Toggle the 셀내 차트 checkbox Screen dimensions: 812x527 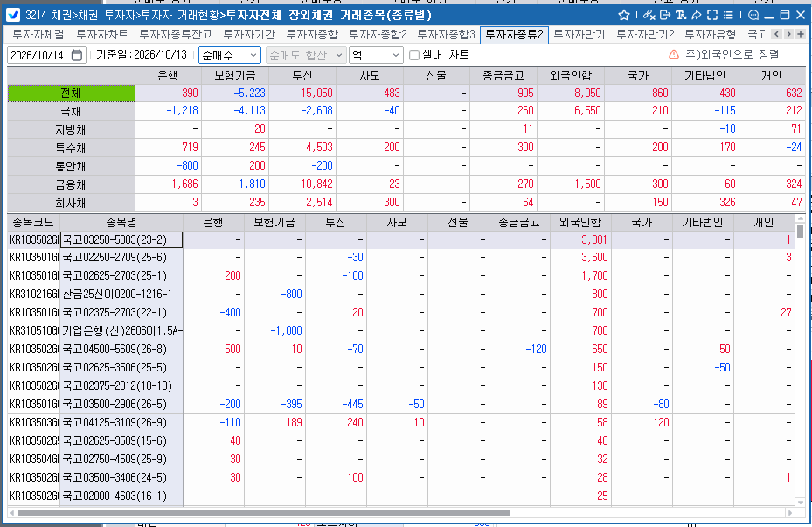[x=414, y=55]
